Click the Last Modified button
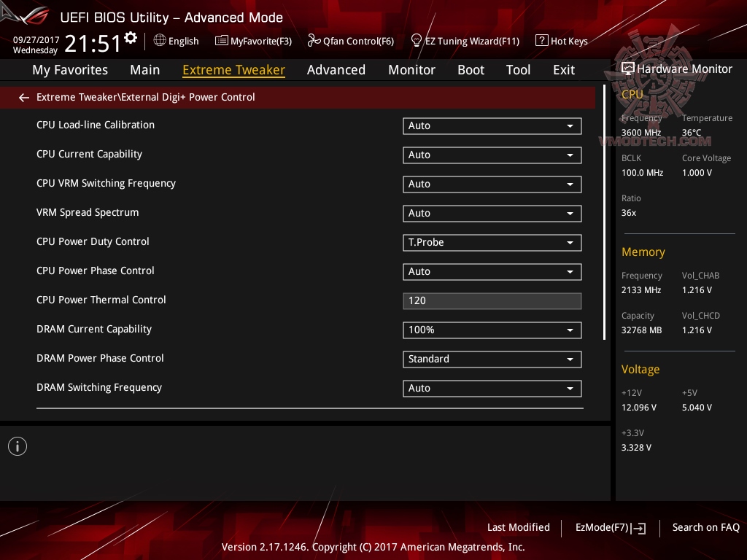 [x=519, y=527]
